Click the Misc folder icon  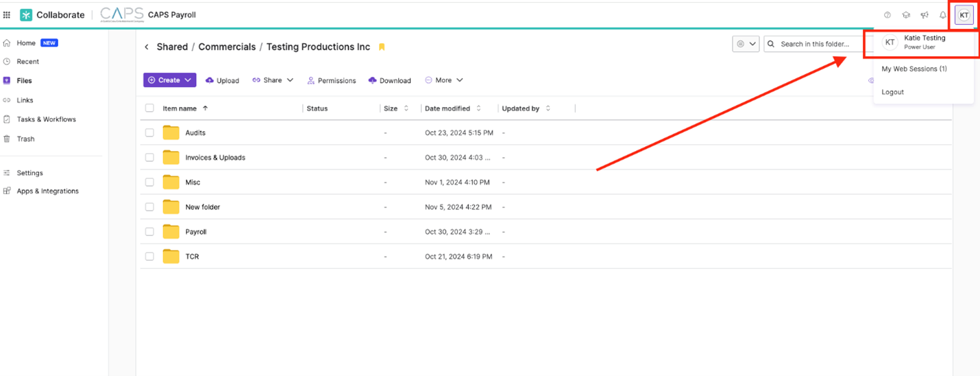coord(171,182)
